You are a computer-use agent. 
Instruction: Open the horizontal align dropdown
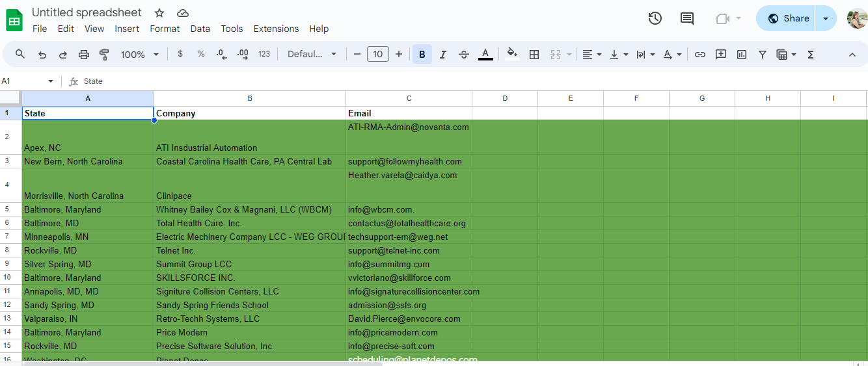pyautogui.click(x=591, y=55)
